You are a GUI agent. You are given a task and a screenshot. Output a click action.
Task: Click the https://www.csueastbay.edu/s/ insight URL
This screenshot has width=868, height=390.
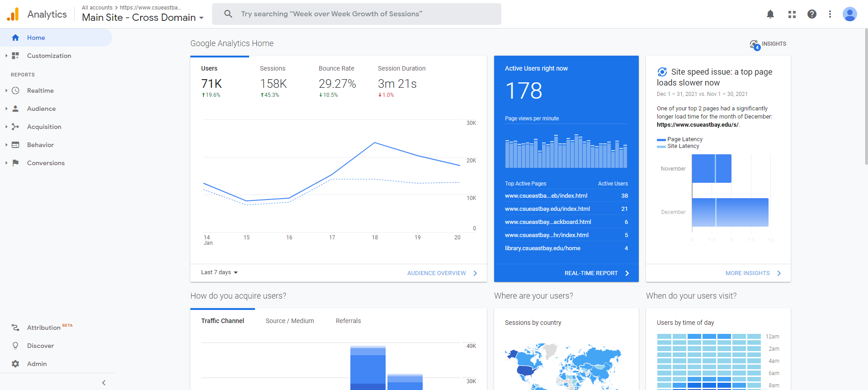(698, 125)
